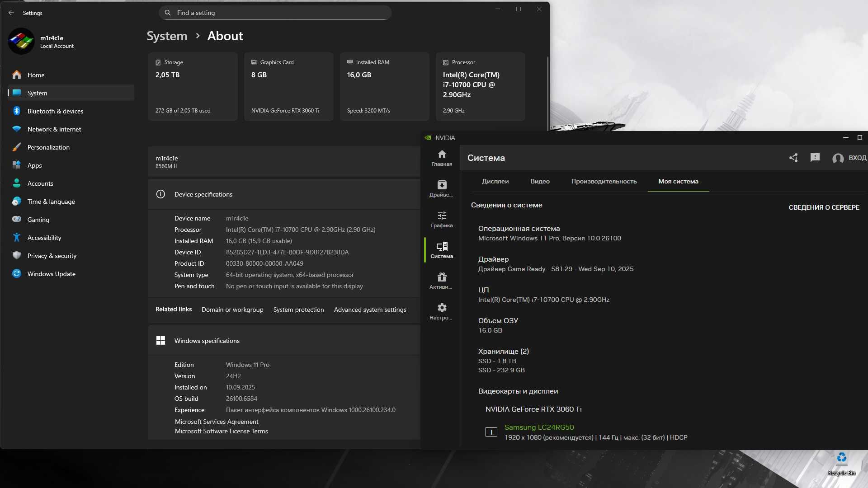Open the Видео tab
868x488 pixels.
click(x=540, y=181)
